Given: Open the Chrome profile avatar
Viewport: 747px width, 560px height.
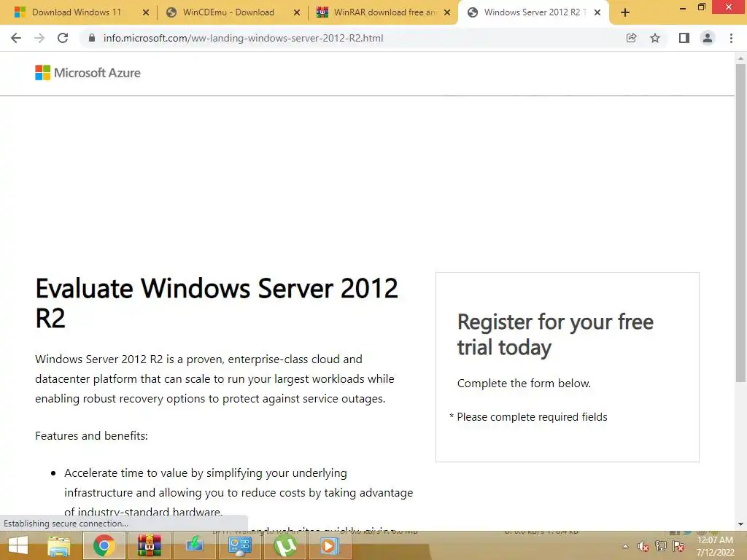Looking at the screenshot, I should pyautogui.click(x=708, y=38).
